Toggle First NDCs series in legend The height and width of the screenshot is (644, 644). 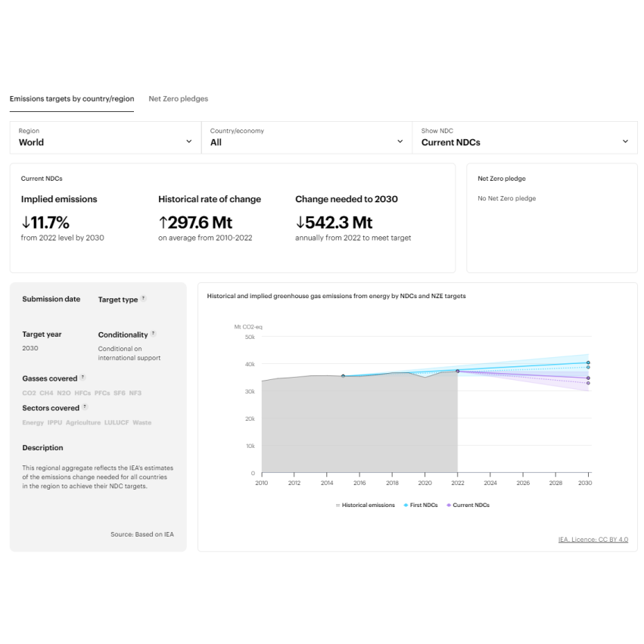[421, 505]
